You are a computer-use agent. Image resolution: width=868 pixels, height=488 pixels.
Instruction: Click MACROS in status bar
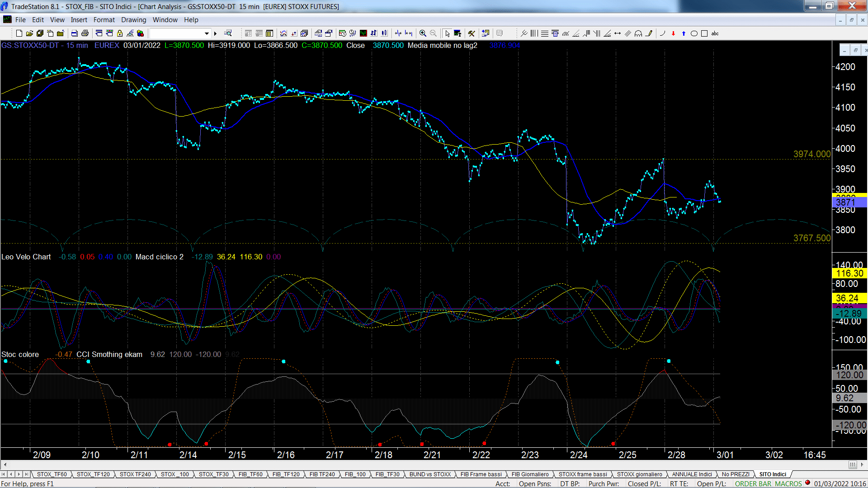(x=788, y=483)
